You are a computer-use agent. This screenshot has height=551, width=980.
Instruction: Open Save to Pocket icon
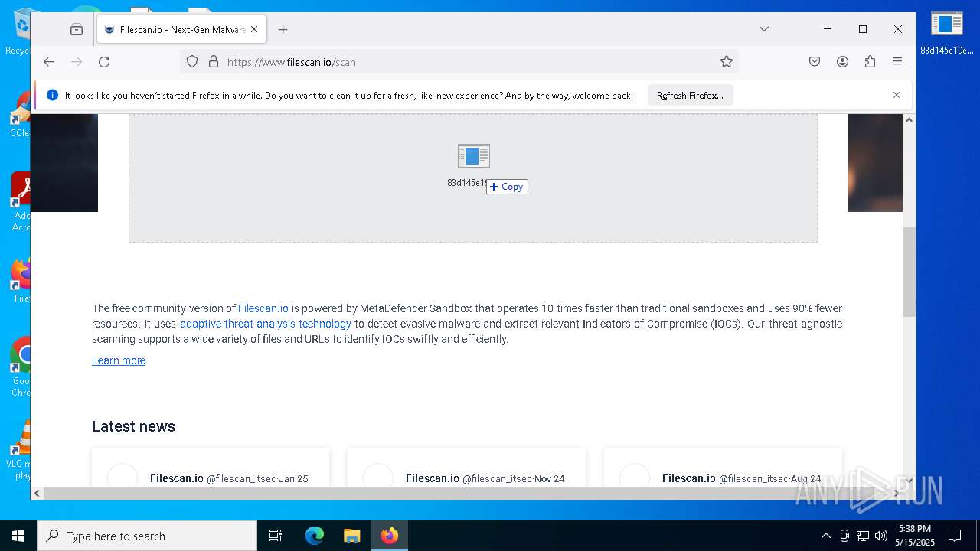[x=815, y=62]
